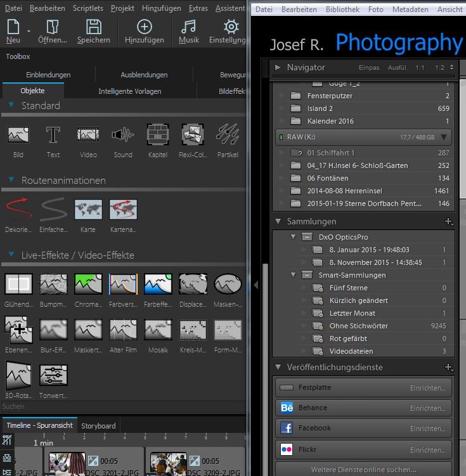This screenshot has height=476, width=466.
Task: Collapse the Routenanimationen section
Action: 11,181
